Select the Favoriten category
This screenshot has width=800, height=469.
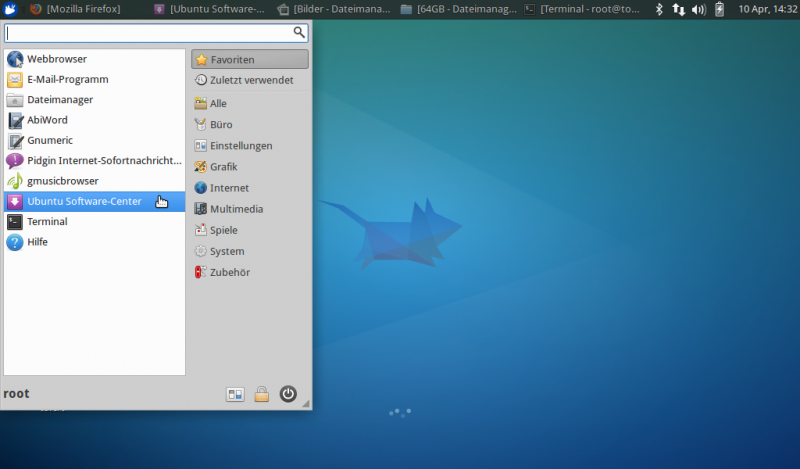click(x=250, y=59)
